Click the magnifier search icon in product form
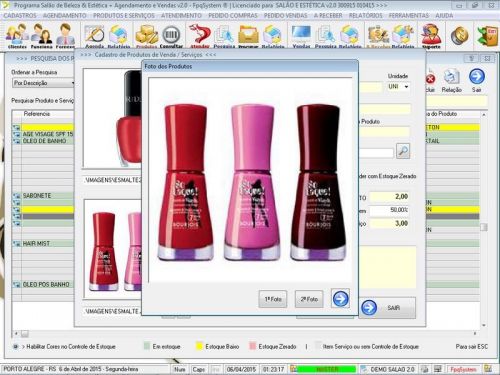 [403, 151]
